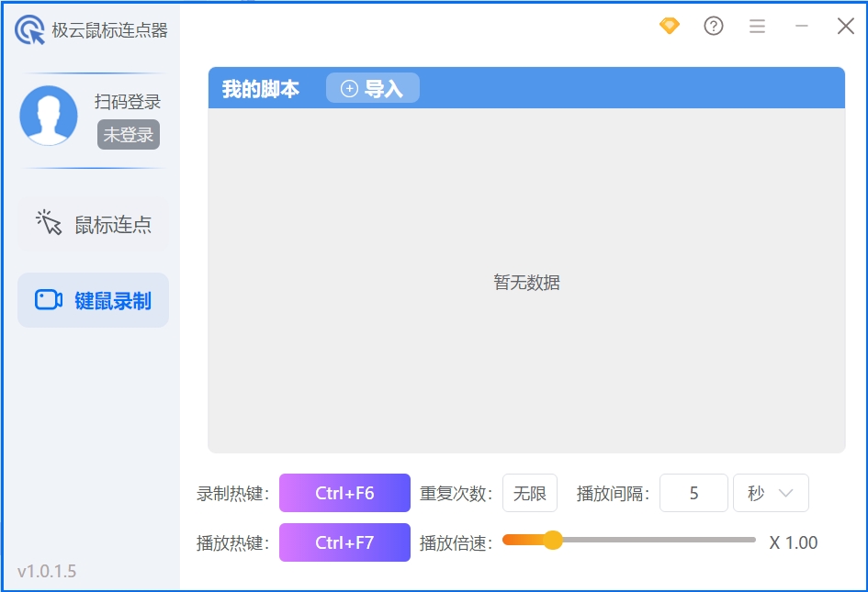Viewport: 868px width, 592px height.
Task: Import a script with 导入 button
Action: point(373,88)
